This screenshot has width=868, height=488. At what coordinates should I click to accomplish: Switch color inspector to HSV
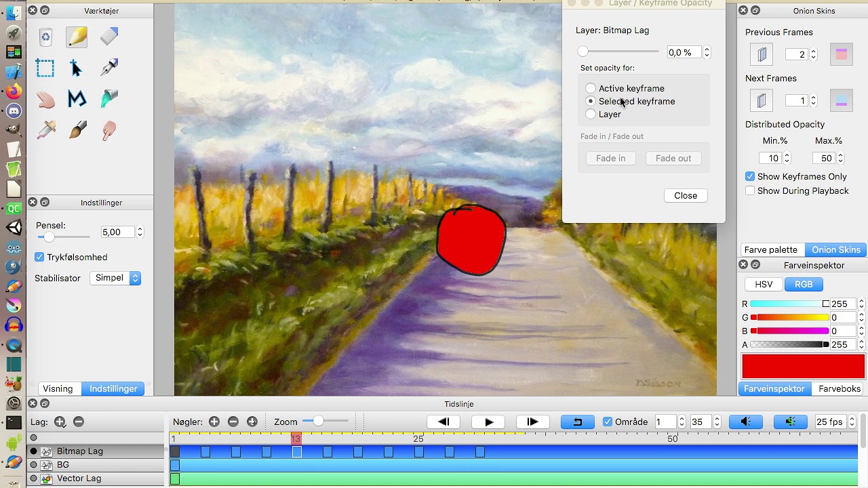(764, 284)
